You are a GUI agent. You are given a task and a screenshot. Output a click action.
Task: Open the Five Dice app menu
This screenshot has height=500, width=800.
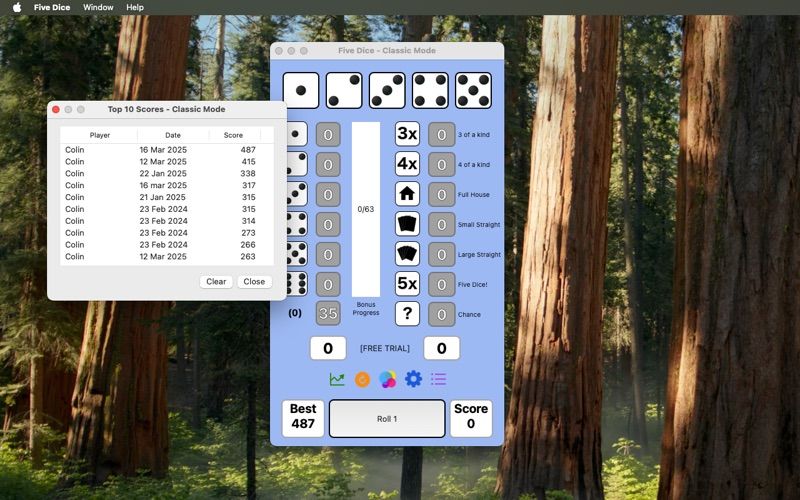pyautogui.click(x=52, y=7)
